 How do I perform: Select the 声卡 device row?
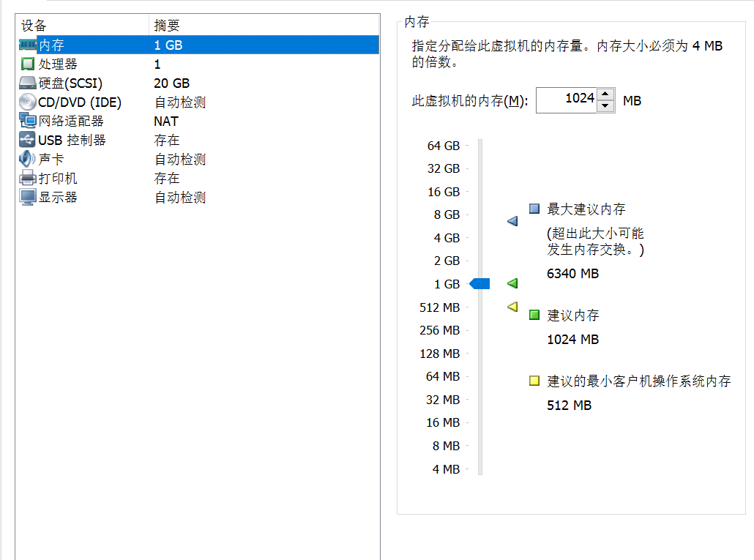tap(198, 159)
